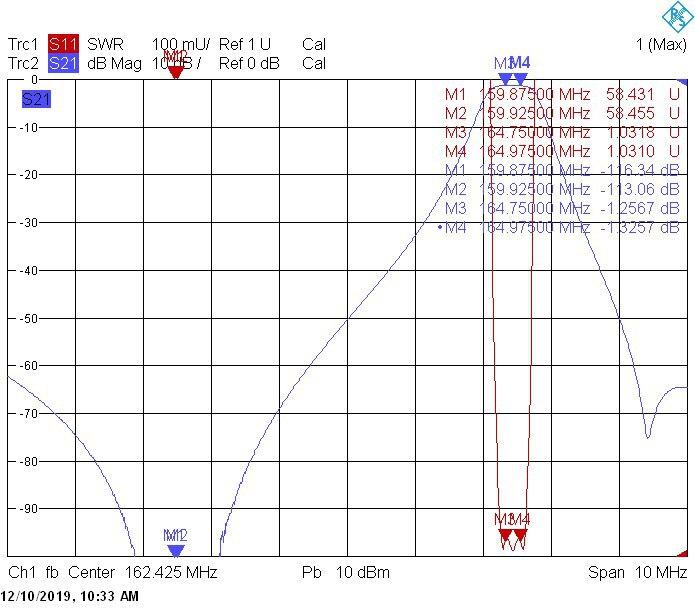Viewport: 695px width, 613px height.
Task: Click the Pb 10 dBm power value
Action: [346, 572]
